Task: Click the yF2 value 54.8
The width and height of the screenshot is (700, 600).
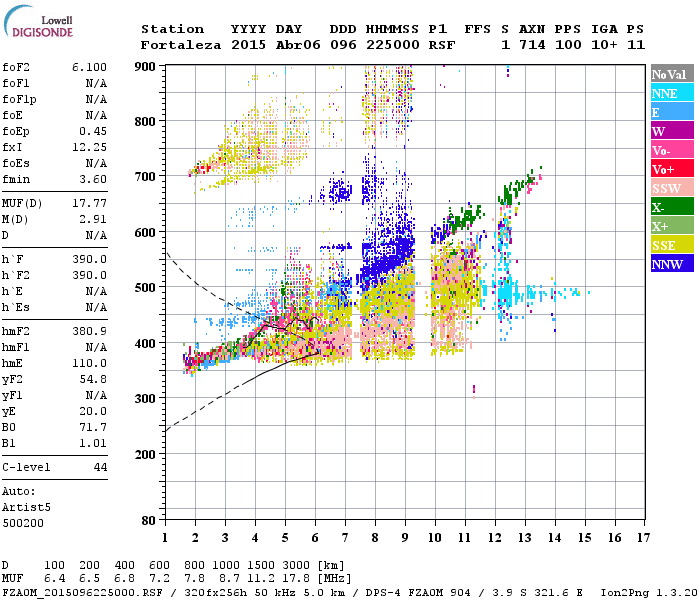Action: pos(93,379)
